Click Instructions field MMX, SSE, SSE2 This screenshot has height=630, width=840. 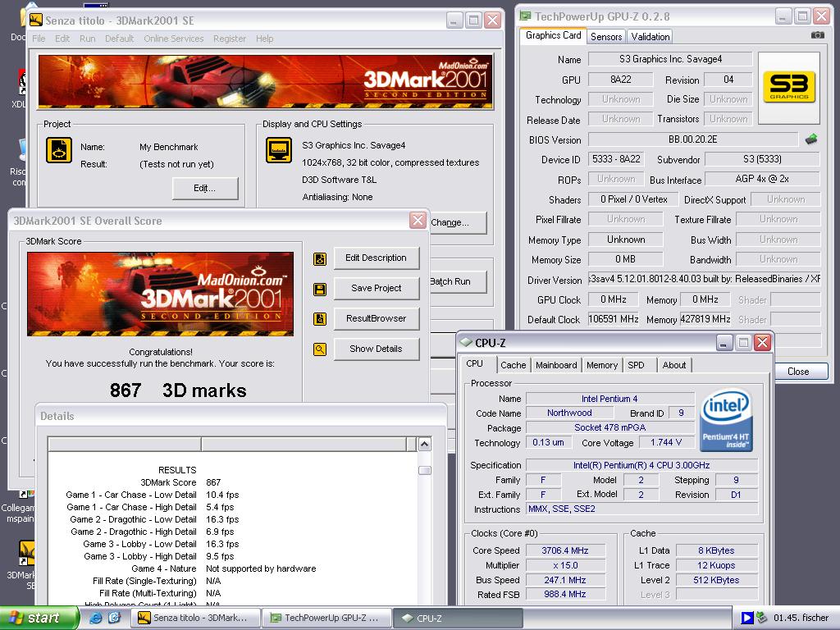click(x=641, y=509)
